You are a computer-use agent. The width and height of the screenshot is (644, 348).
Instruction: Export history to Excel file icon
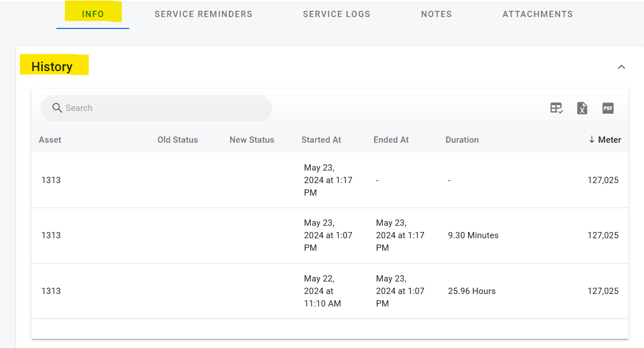point(582,108)
